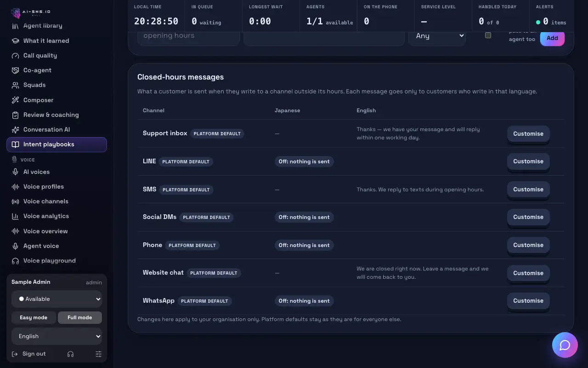Open the sliders settings icon in user panel
Screen dimensions: 588x368
pos(98,354)
